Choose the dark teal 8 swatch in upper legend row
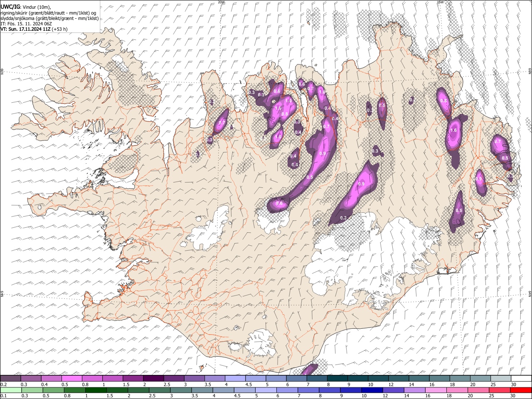 pyautogui.click(x=337, y=378)
